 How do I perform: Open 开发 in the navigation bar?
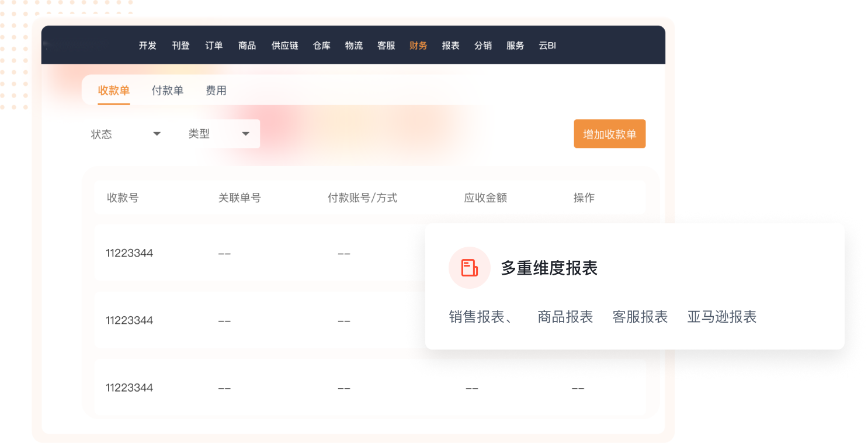click(x=148, y=46)
